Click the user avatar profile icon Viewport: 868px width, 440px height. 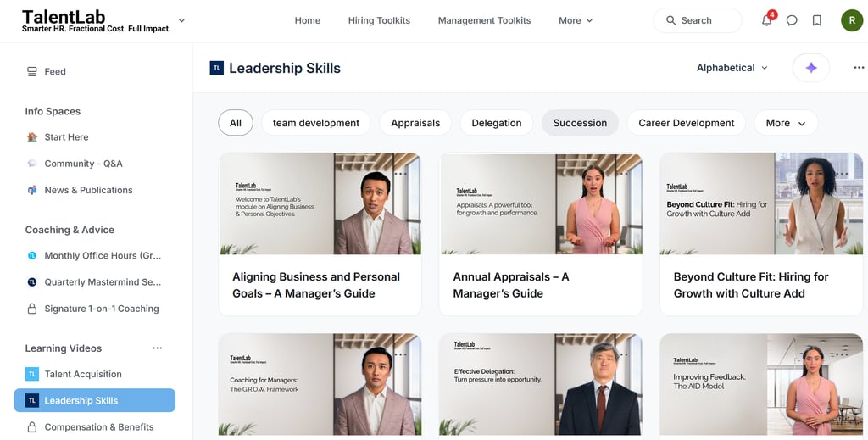click(852, 20)
